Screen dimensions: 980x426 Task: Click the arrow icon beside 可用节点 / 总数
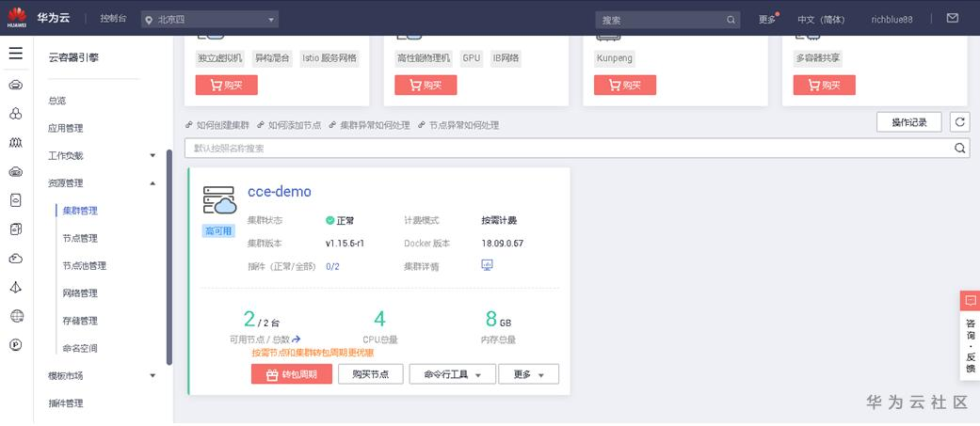tap(297, 339)
